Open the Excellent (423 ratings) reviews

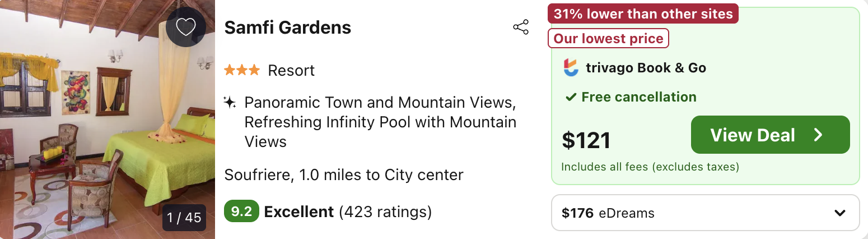tap(348, 212)
